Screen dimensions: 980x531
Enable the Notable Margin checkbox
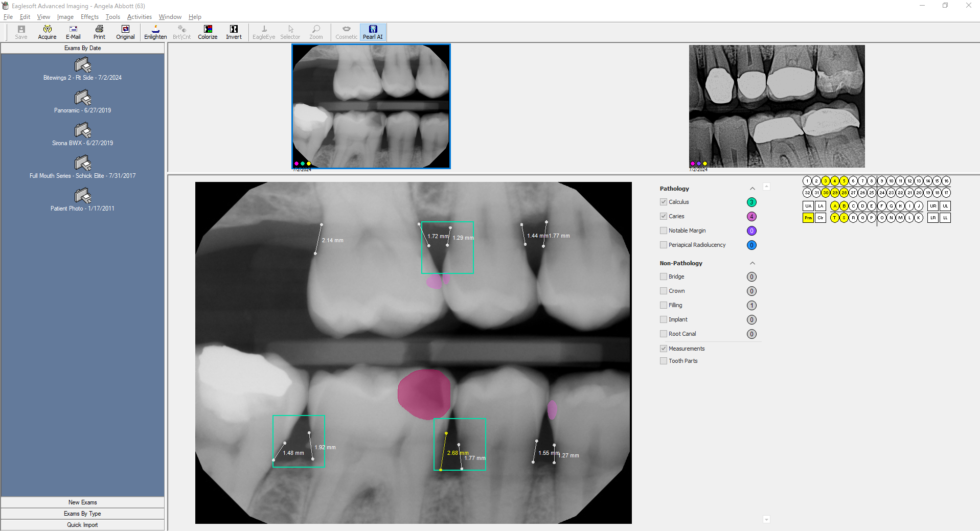[664, 230]
